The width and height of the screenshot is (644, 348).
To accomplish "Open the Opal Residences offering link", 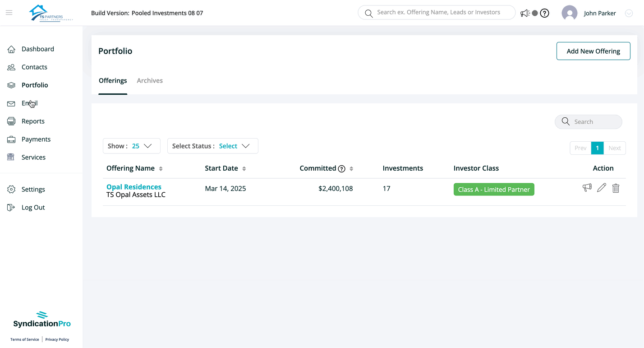I will coord(134,187).
